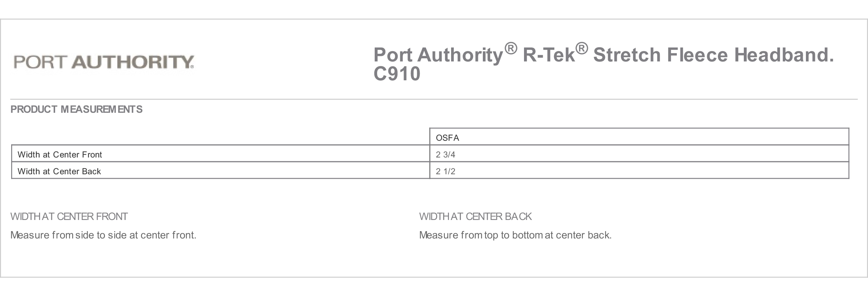Click the WIDTH AT CENTER BACK heading
This screenshot has width=868, height=287.
tap(476, 216)
